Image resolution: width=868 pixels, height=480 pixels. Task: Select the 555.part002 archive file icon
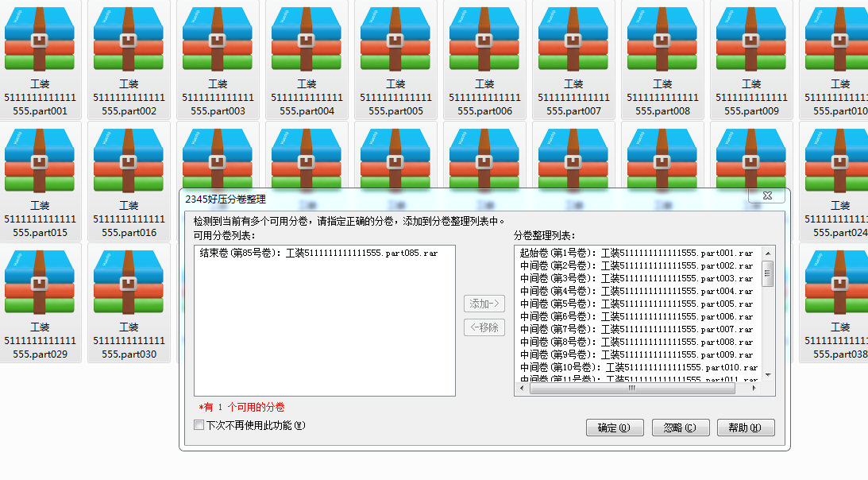(129, 39)
